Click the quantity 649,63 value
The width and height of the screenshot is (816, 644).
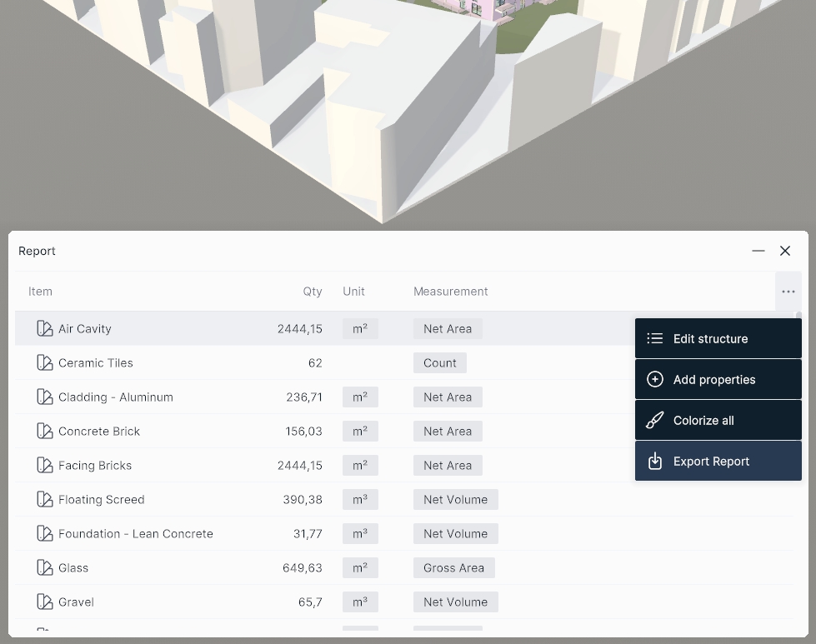coord(303,568)
